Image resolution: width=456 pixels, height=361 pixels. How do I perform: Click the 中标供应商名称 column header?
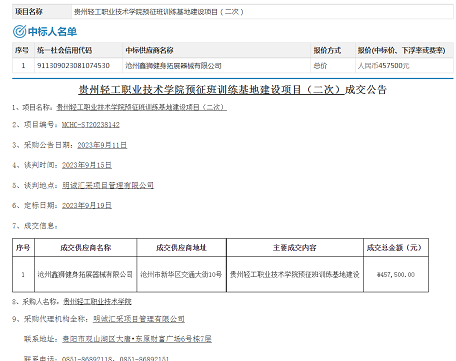pyautogui.click(x=149, y=50)
